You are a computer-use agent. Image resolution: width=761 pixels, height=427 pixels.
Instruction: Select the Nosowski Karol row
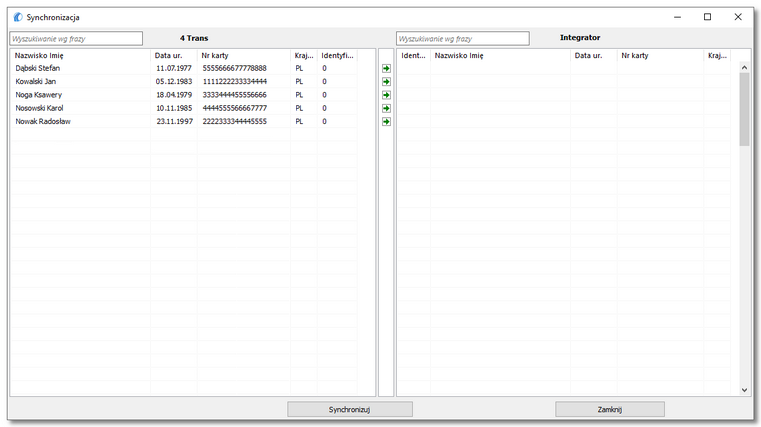click(x=184, y=108)
